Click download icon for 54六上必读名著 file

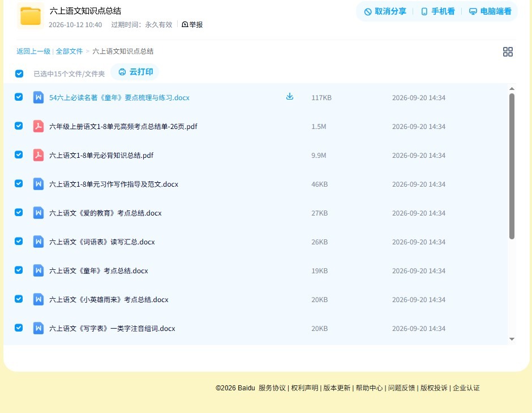pyautogui.click(x=289, y=97)
